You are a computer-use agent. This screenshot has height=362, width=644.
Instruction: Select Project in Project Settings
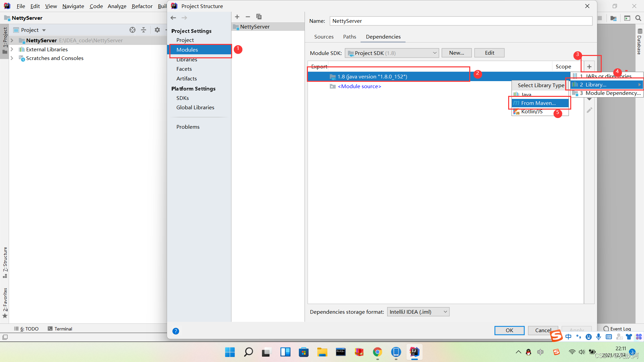tap(185, 40)
